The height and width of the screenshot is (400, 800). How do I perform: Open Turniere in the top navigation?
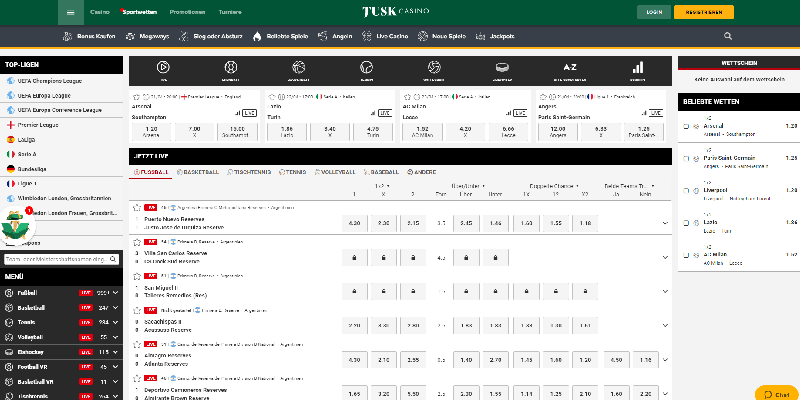[230, 12]
